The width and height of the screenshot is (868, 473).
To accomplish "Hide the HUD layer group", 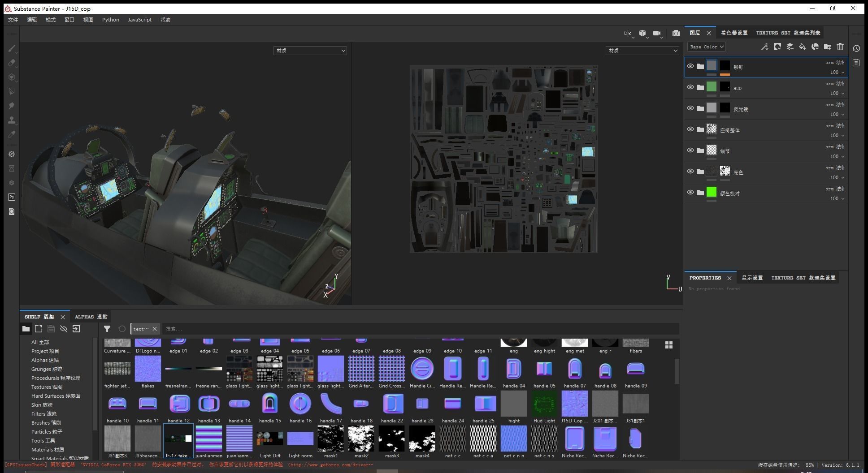I will tap(690, 87).
